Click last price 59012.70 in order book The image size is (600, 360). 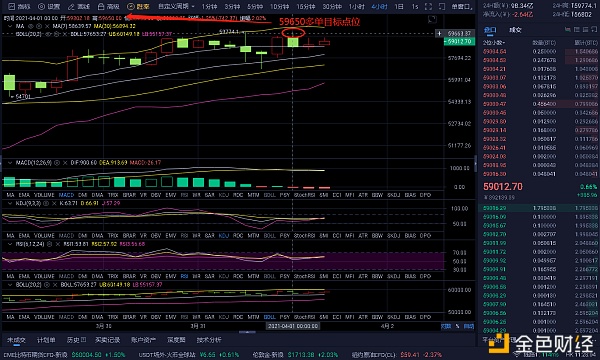tap(503, 187)
